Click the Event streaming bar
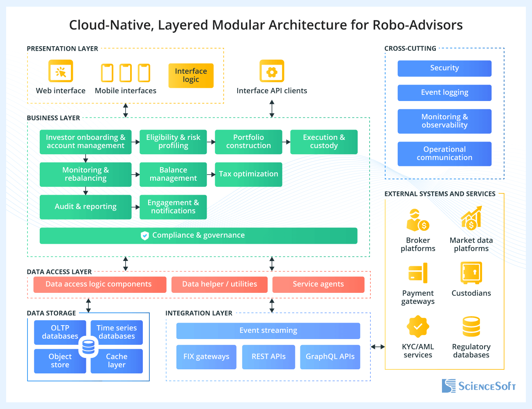 pyautogui.click(x=268, y=330)
